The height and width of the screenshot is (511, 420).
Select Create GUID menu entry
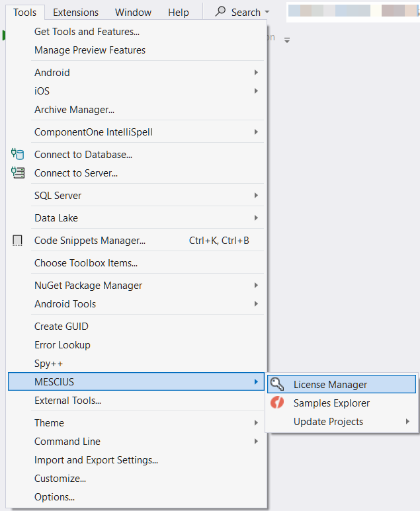(x=61, y=327)
